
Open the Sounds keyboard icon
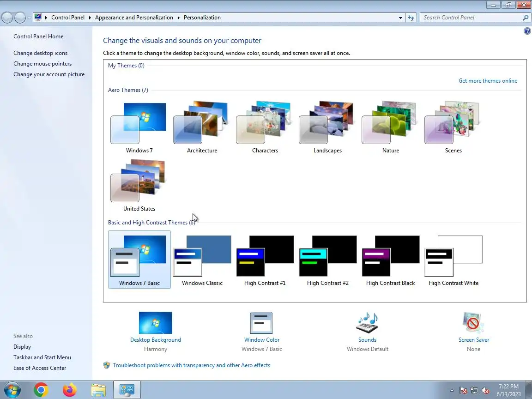[x=367, y=323]
